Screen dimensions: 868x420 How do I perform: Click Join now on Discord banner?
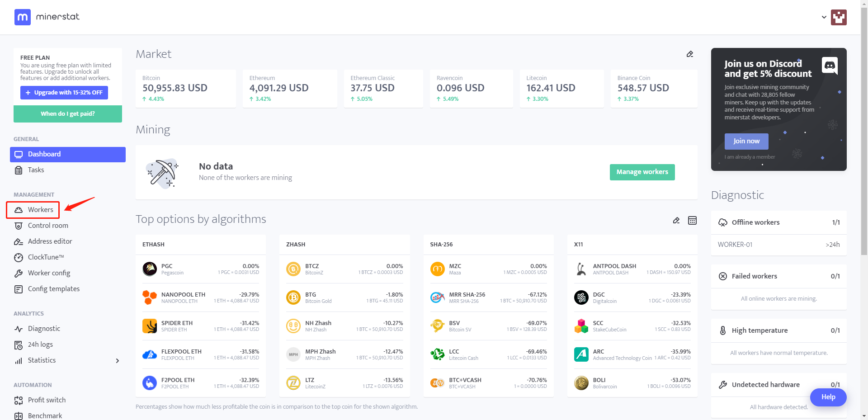pos(746,142)
